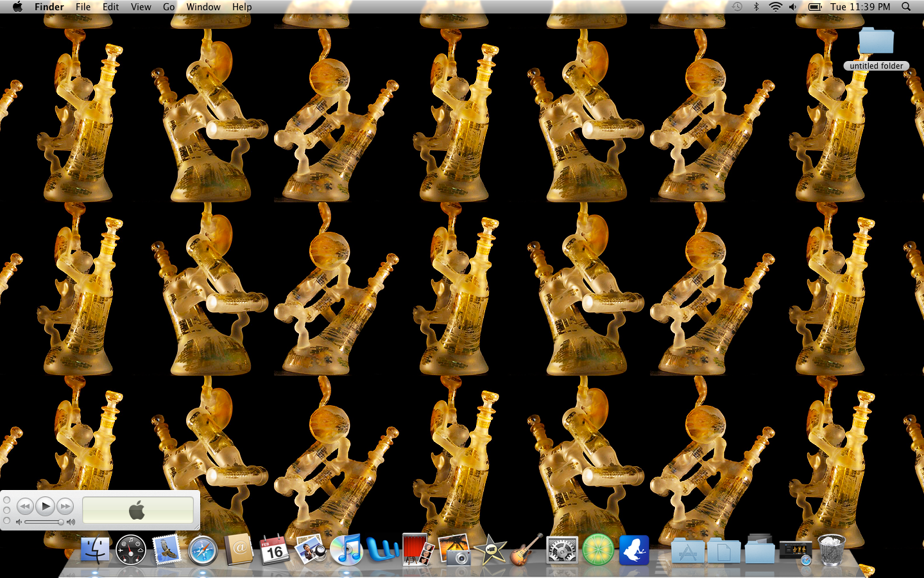Open the web image thumbnail in Dock
The width and height of the screenshot is (924, 578).
point(796,552)
